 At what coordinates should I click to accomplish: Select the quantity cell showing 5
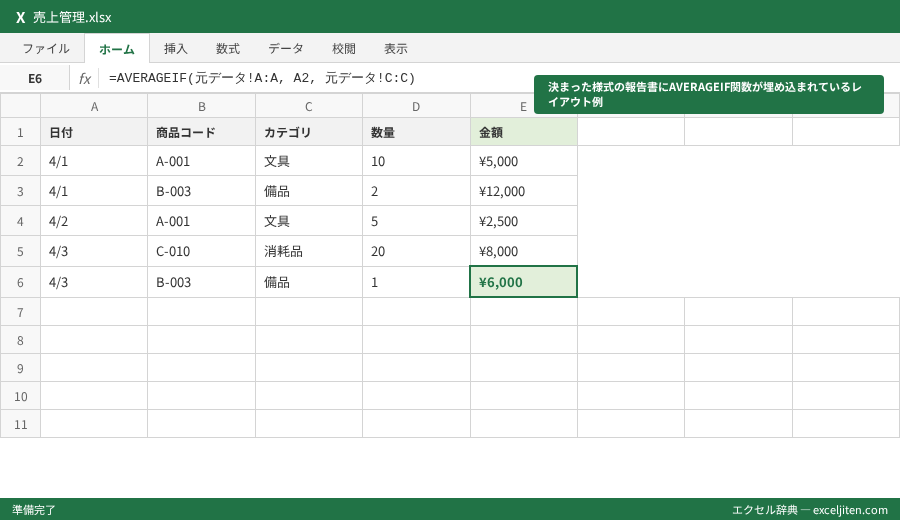click(x=416, y=220)
